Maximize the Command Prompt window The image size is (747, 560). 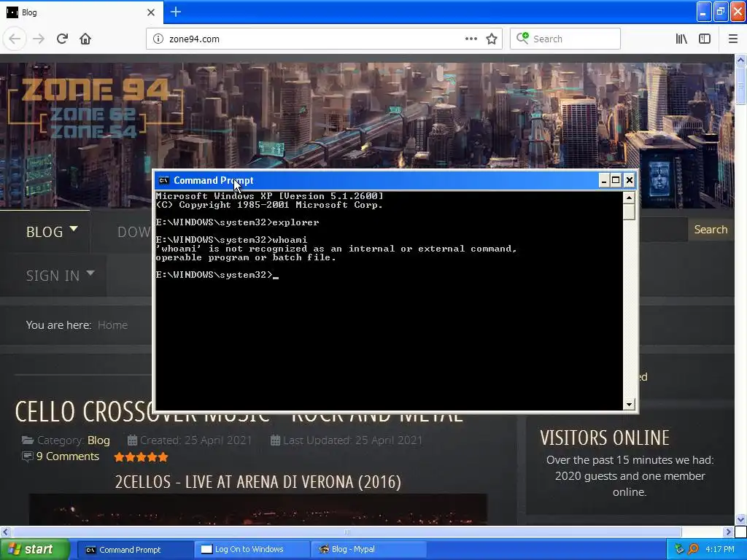[616, 180]
